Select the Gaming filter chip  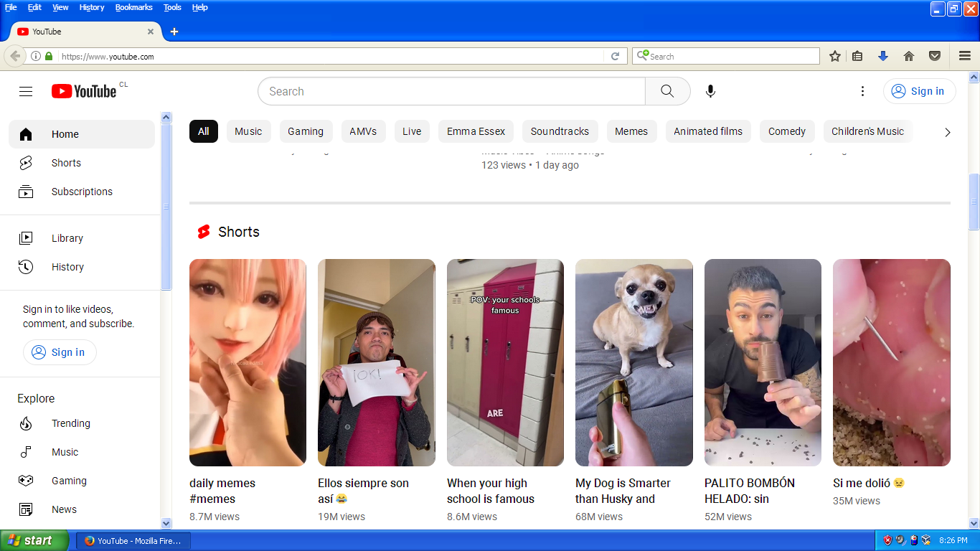coord(306,131)
